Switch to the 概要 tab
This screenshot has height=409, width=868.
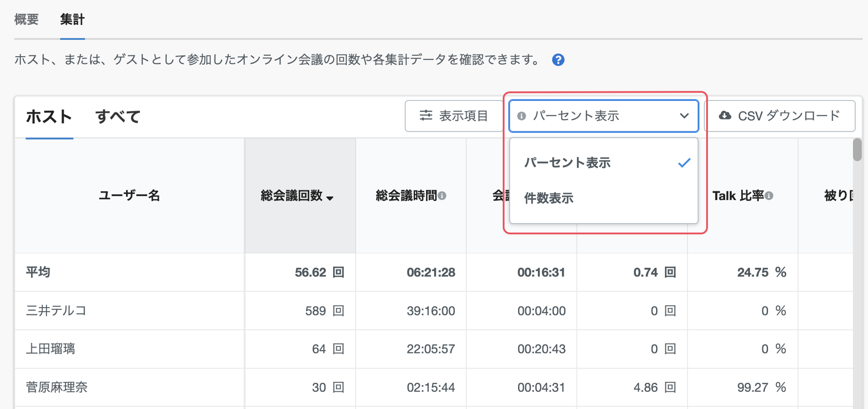[26, 19]
